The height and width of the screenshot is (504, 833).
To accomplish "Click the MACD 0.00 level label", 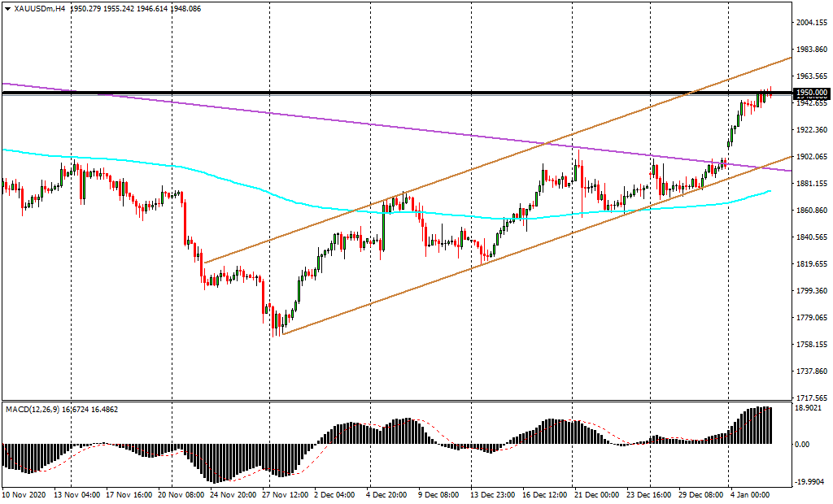I will pyautogui.click(x=802, y=445).
